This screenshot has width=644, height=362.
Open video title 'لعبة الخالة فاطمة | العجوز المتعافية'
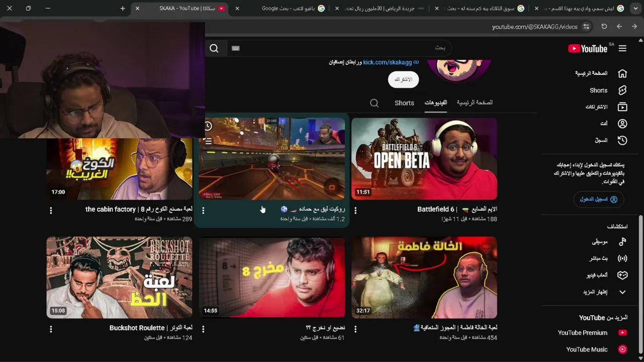455,328
